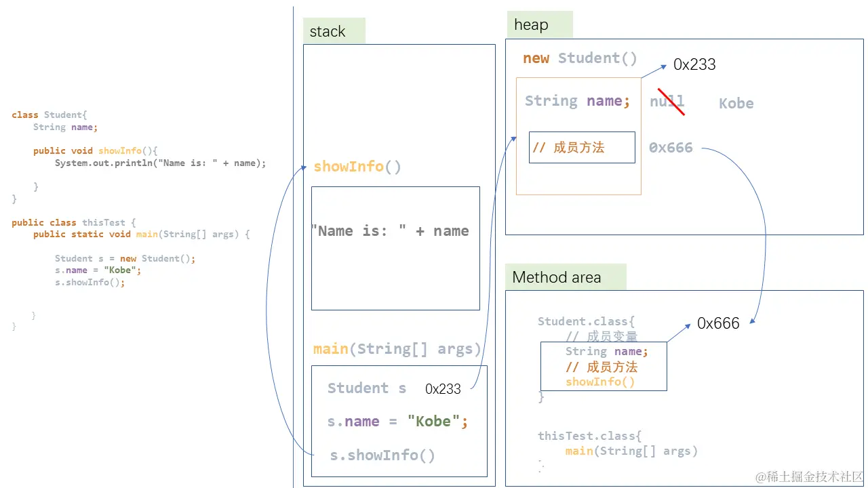Select the s.name = "Kobe"; line in stack
Image resolution: width=868 pixels, height=488 pixels.
[x=397, y=422]
